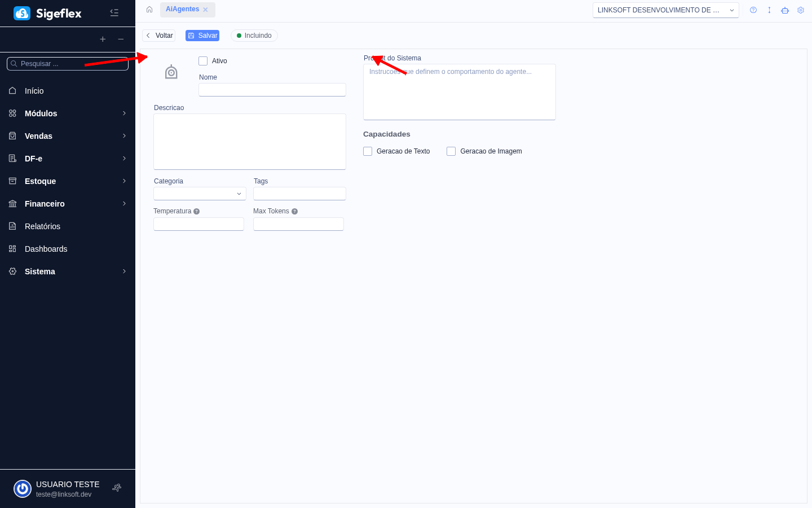812x508 pixels.
Task: Open the AI robot assistant icon
Action: click(785, 10)
